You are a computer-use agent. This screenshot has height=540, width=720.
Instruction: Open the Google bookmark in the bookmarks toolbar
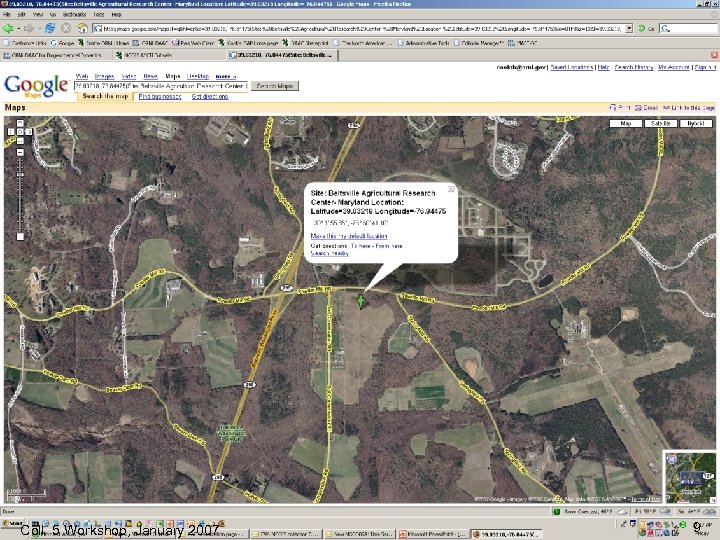coord(62,43)
